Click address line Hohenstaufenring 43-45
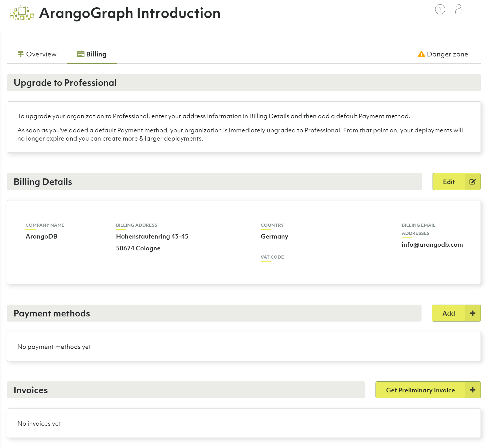Viewport: 489px width, 448px height. click(x=152, y=237)
